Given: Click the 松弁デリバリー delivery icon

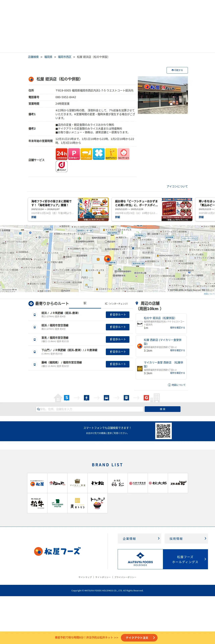Looking at the screenshot, I should pyautogui.click(x=111, y=154).
